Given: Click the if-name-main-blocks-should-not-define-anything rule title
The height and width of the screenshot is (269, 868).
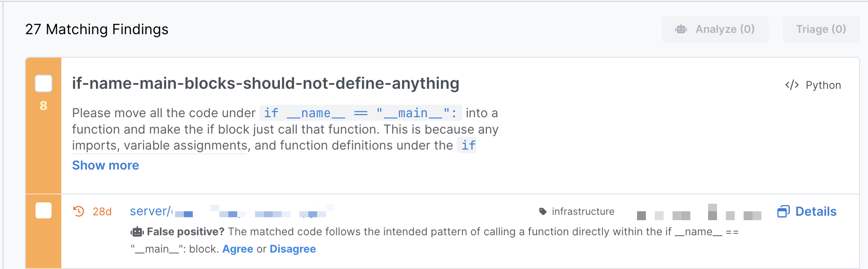Looking at the screenshot, I should pyautogui.click(x=265, y=83).
